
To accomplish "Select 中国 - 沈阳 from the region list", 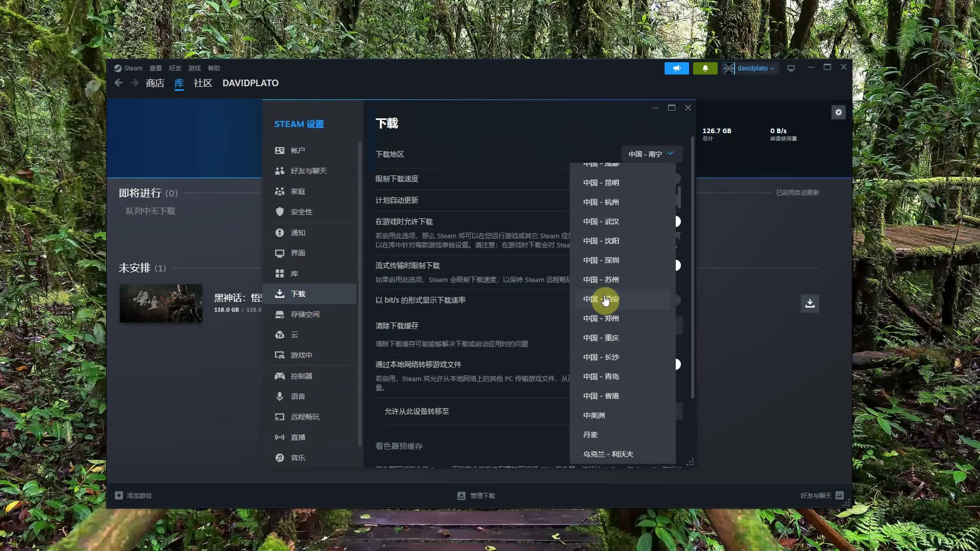I will [623, 241].
